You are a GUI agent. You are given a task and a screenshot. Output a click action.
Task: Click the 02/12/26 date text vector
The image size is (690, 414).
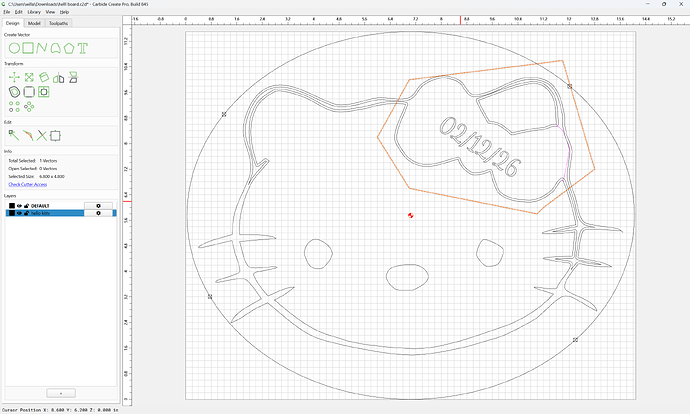[480, 147]
